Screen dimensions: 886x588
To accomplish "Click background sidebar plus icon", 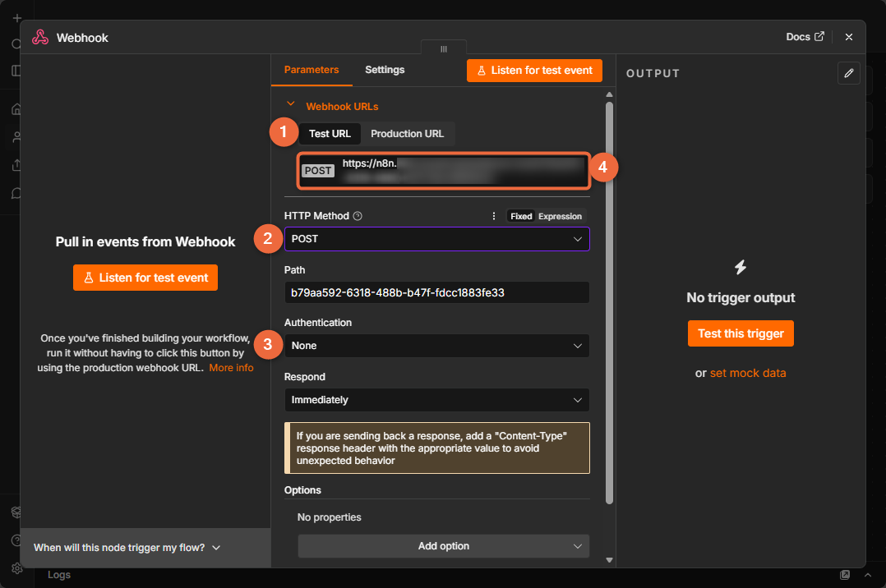I will (17, 18).
